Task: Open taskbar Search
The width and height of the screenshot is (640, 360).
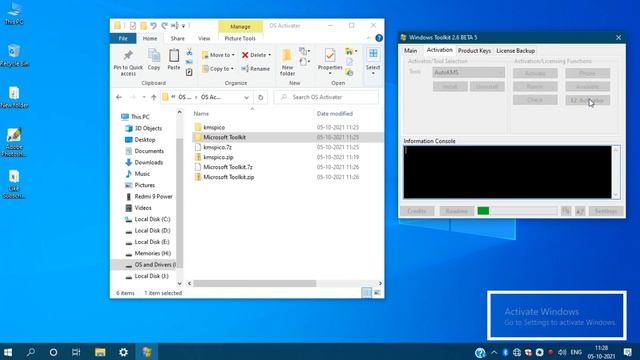Action: point(31,352)
